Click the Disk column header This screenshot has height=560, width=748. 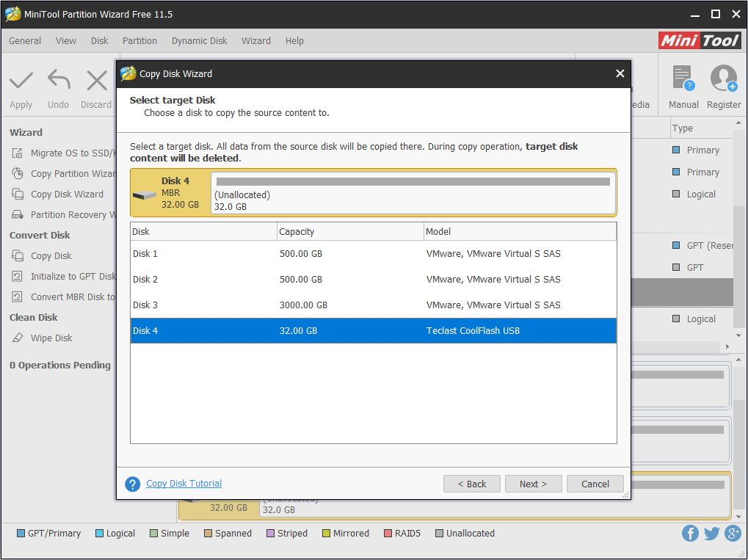[203, 231]
